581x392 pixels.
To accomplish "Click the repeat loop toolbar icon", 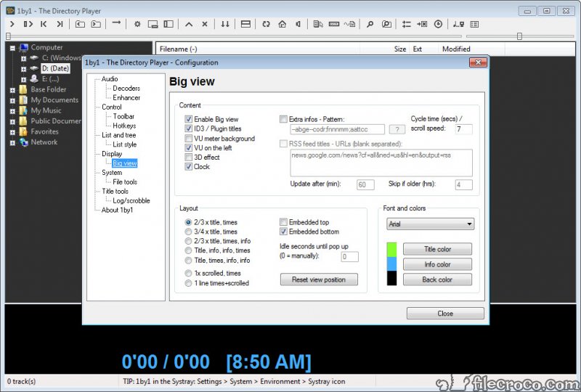I will [266, 24].
